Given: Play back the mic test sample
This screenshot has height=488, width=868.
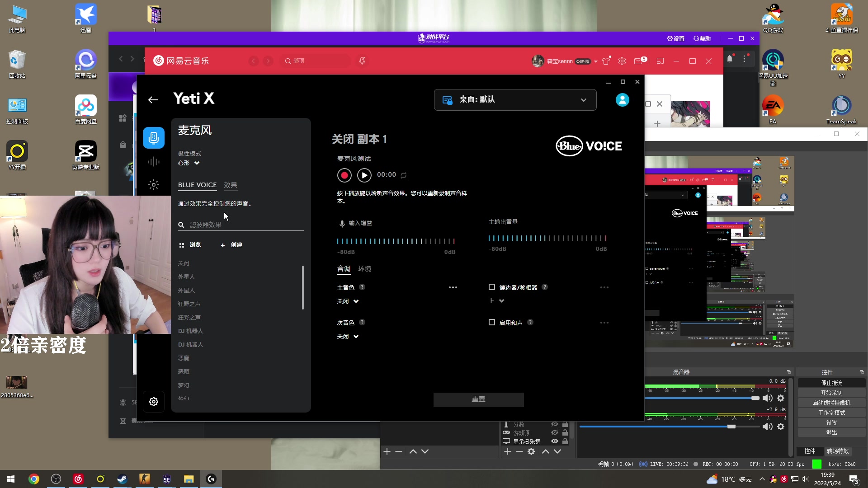Looking at the screenshot, I should coord(364,175).
